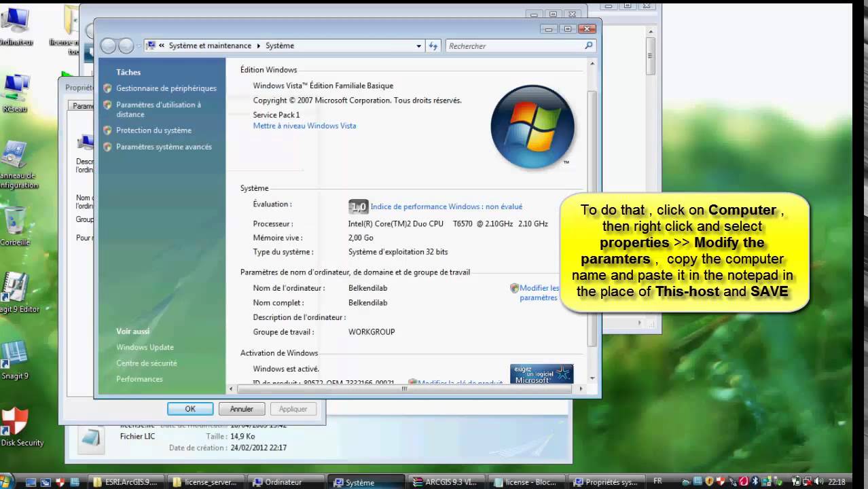
Task: Select the WORKGROUP workgroup value
Action: (x=372, y=332)
